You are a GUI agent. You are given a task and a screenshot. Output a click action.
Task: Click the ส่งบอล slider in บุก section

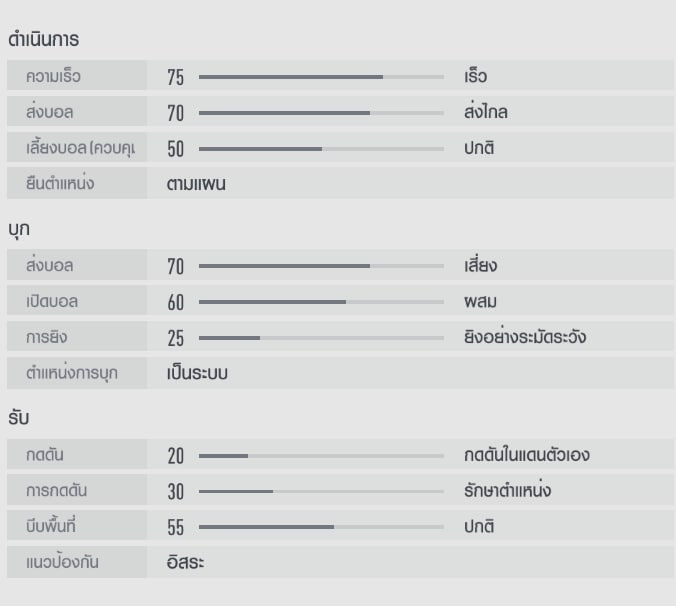pos(321,266)
